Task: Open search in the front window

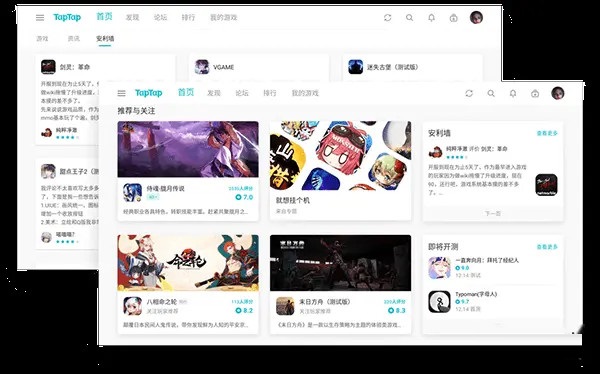Action: (491, 93)
